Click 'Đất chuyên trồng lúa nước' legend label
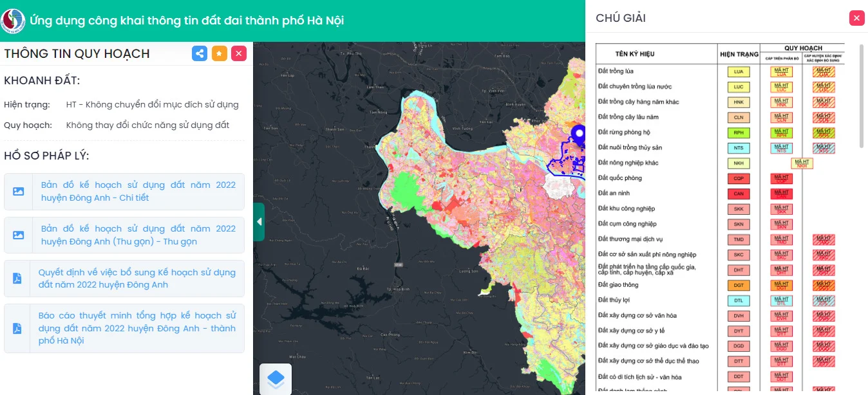 coord(634,86)
